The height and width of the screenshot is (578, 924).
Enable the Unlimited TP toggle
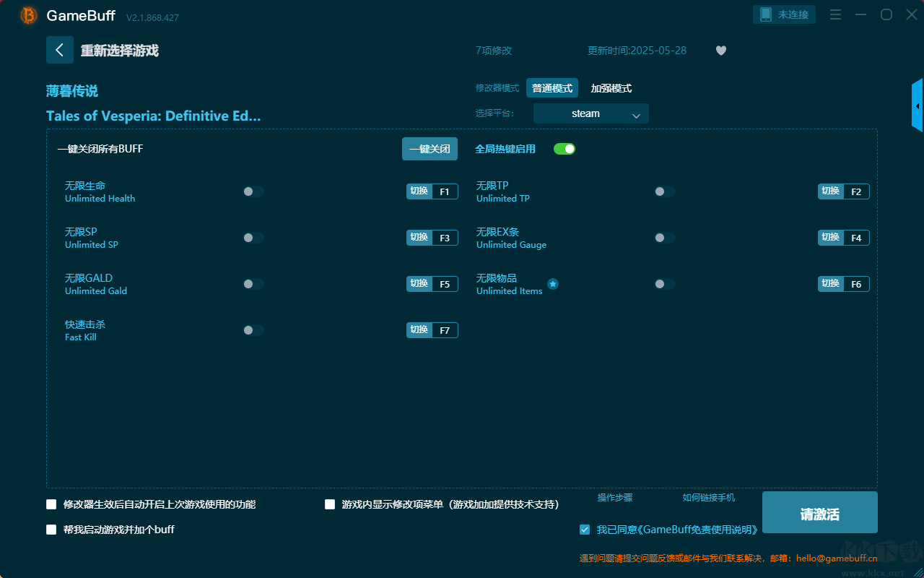(x=665, y=191)
